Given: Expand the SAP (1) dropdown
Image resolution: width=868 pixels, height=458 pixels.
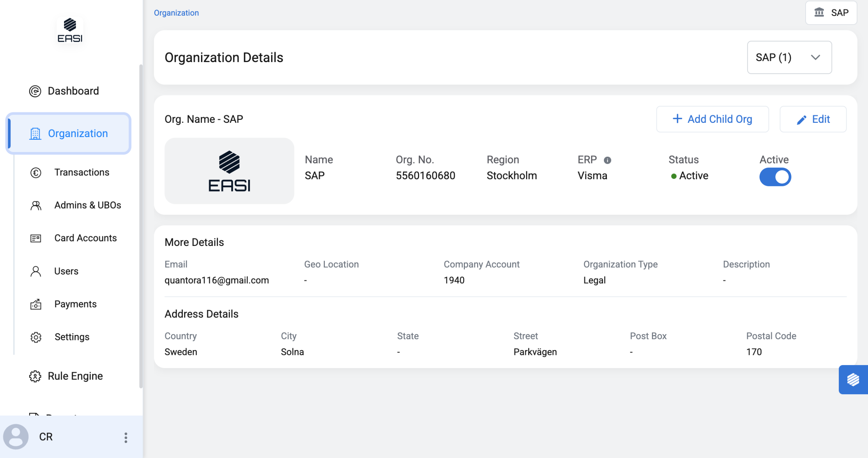Looking at the screenshot, I should (789, 57).
